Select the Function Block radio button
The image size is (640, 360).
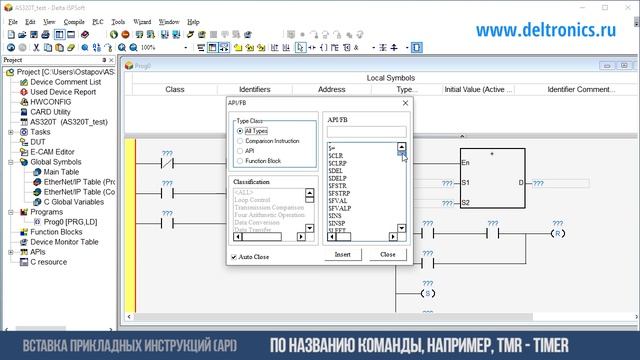(240, 161)
